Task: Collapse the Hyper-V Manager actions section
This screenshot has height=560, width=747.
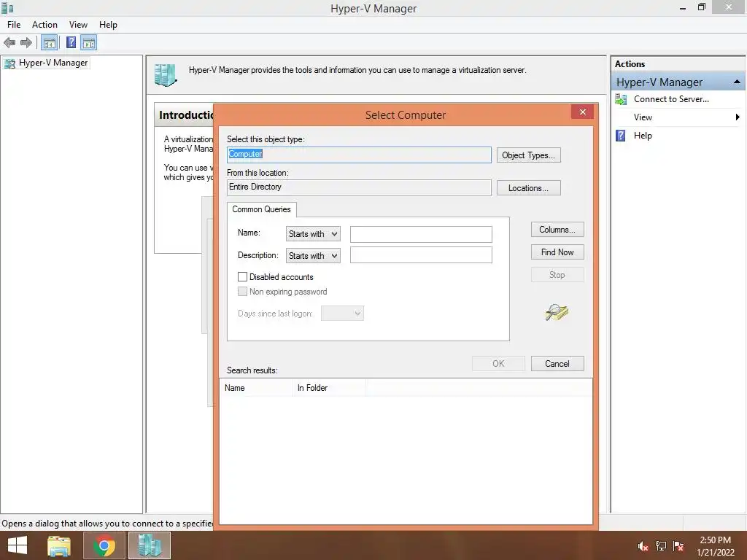Action: point(737,82)
